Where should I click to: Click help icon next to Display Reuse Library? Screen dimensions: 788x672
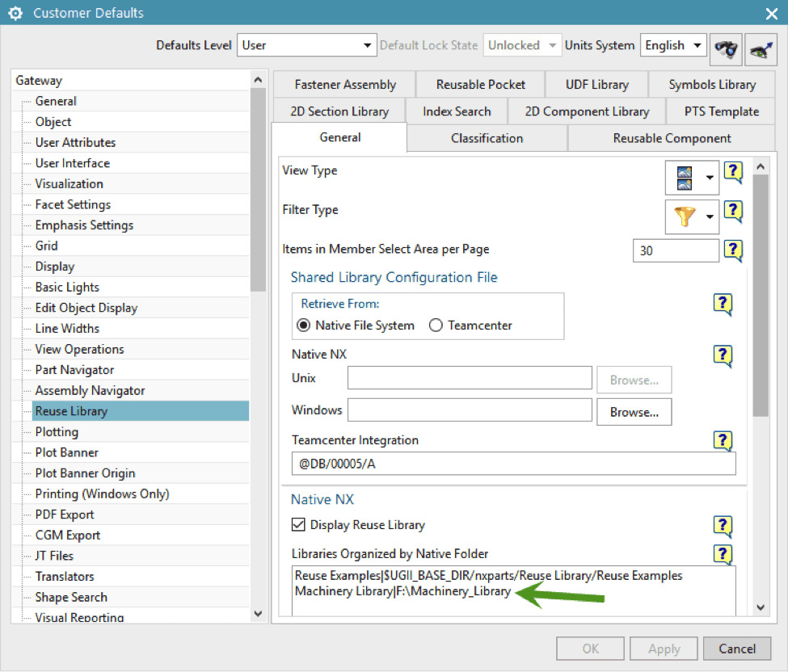point(723,526)
